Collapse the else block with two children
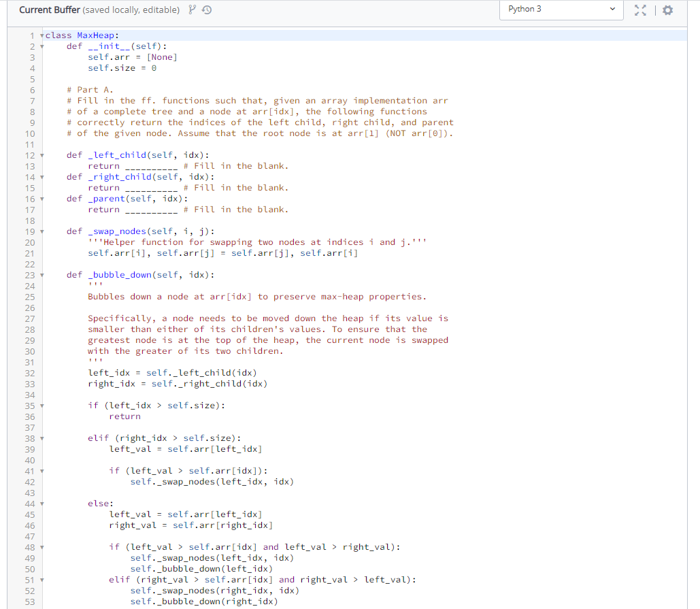This screenshot has height=609, width=700. coord(42,503)
